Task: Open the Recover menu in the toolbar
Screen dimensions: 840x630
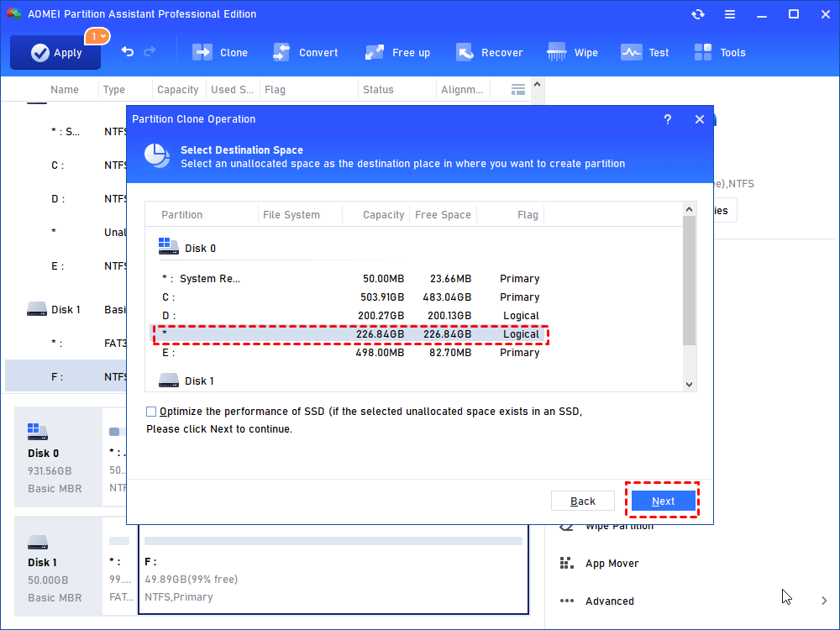Action: pos(489,52)
